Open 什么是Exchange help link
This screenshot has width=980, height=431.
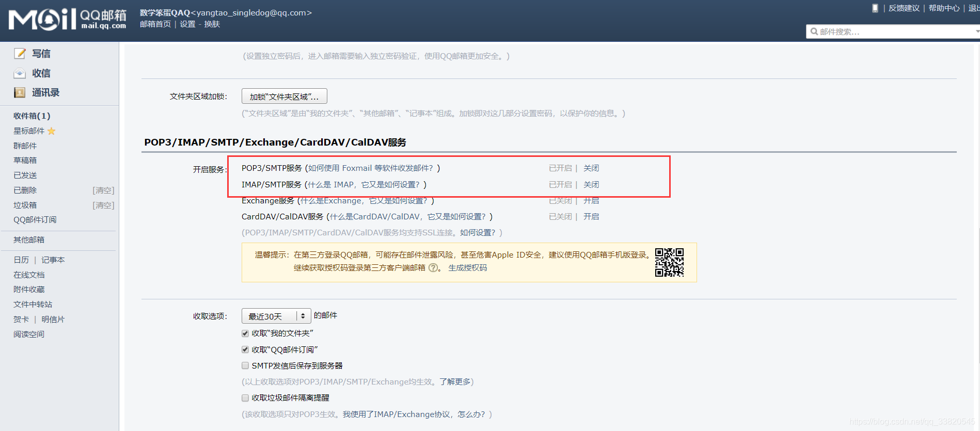pyautogui.click(x=364, y=201)
